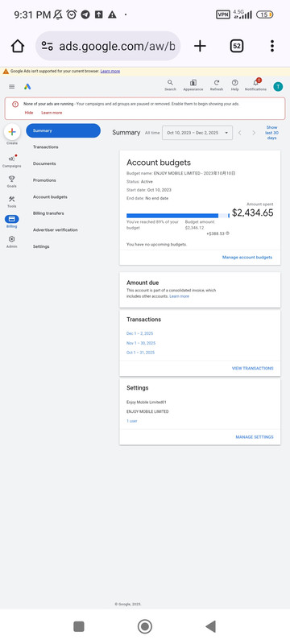Open Billing transfers in billing menu
290x644 pixels.
pyautogui.click(x=48, y=213)
